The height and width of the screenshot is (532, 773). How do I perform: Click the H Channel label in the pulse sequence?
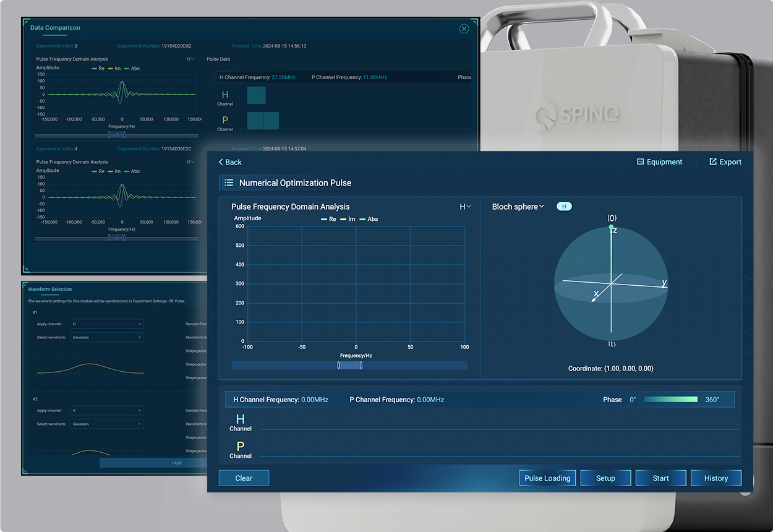(x=241, y=423)
